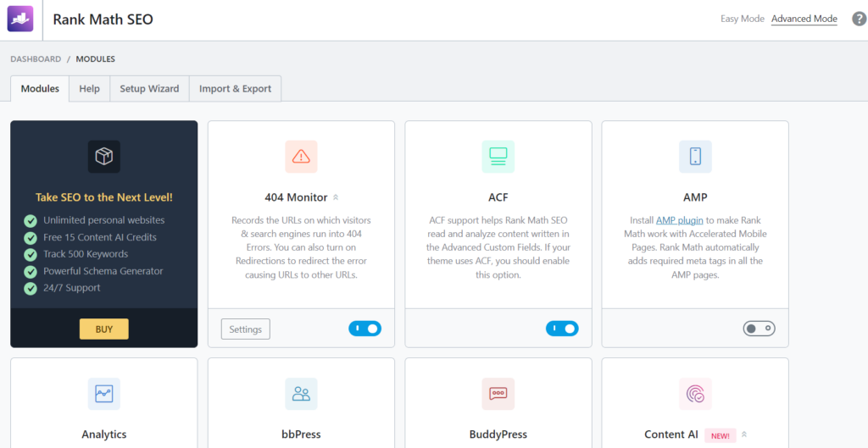Click the Content AI spiral icon

695,394
